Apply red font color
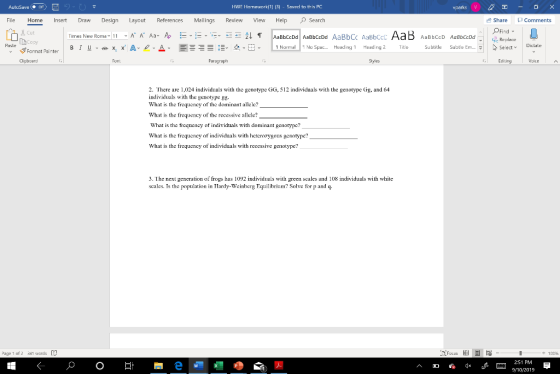Screen dimensions: 560x374 (162, 48)
